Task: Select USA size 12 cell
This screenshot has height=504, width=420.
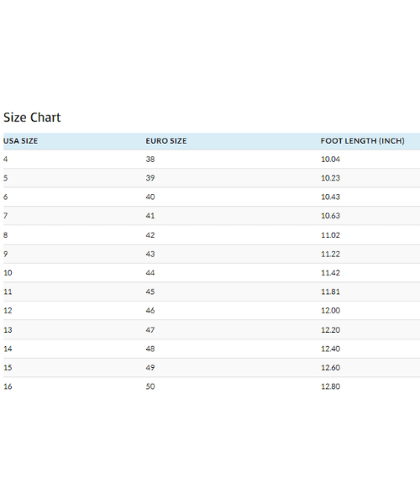Action: click(8, 311)
